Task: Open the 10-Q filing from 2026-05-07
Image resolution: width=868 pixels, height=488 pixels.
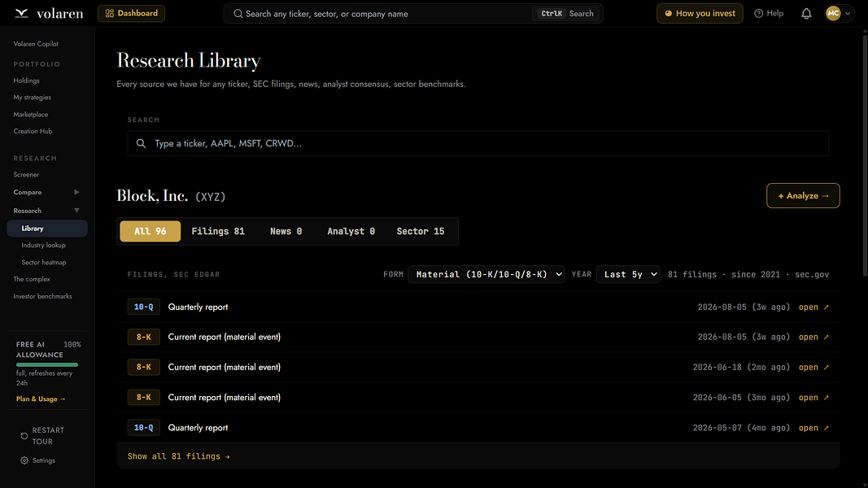Action: (813, 428)
